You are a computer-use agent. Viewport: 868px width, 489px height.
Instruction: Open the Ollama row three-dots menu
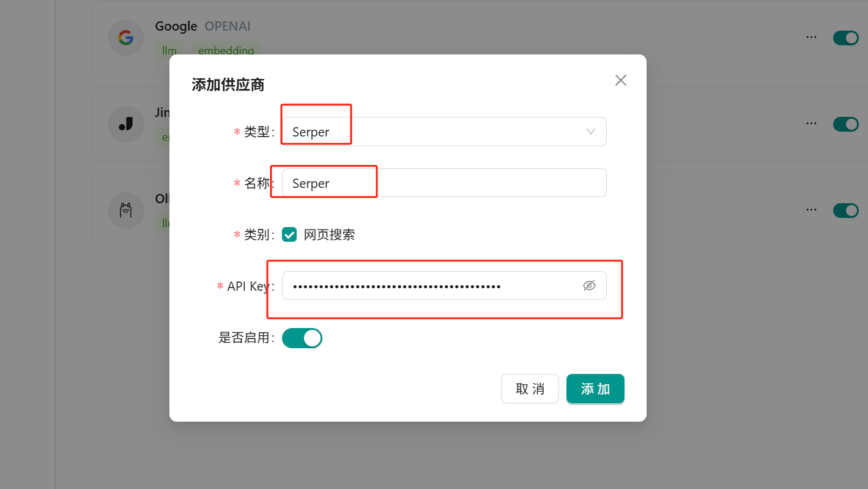(811, 210)
